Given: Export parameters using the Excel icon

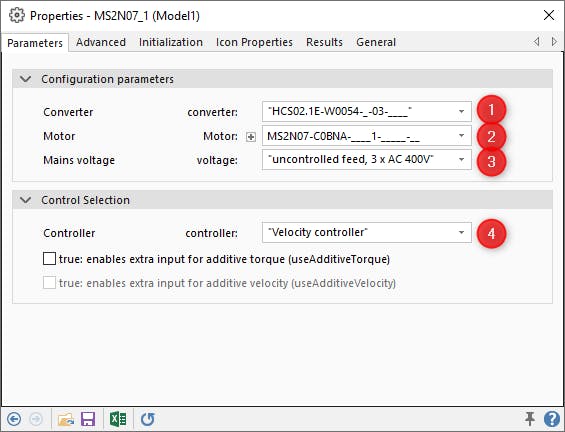Looking at the screenshot, I should pos(118,419).
